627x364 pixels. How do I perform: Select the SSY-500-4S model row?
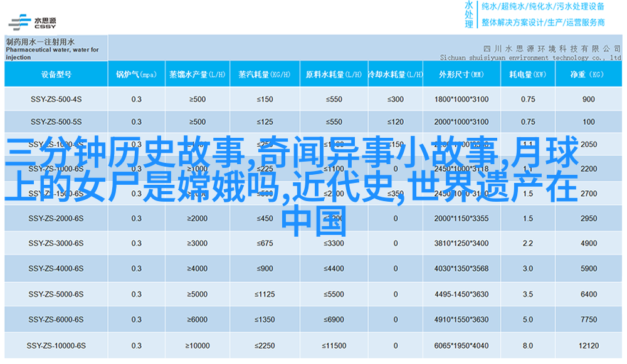[56, 99]
